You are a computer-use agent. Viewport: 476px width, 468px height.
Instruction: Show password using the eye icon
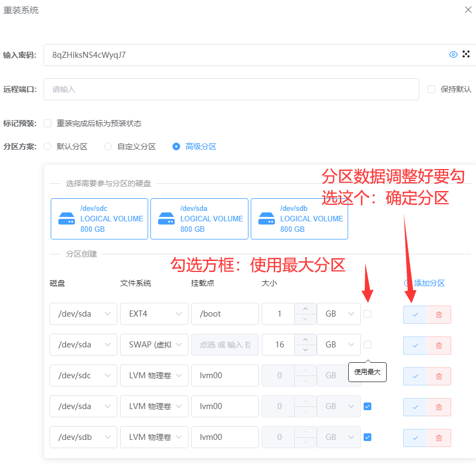453,55
